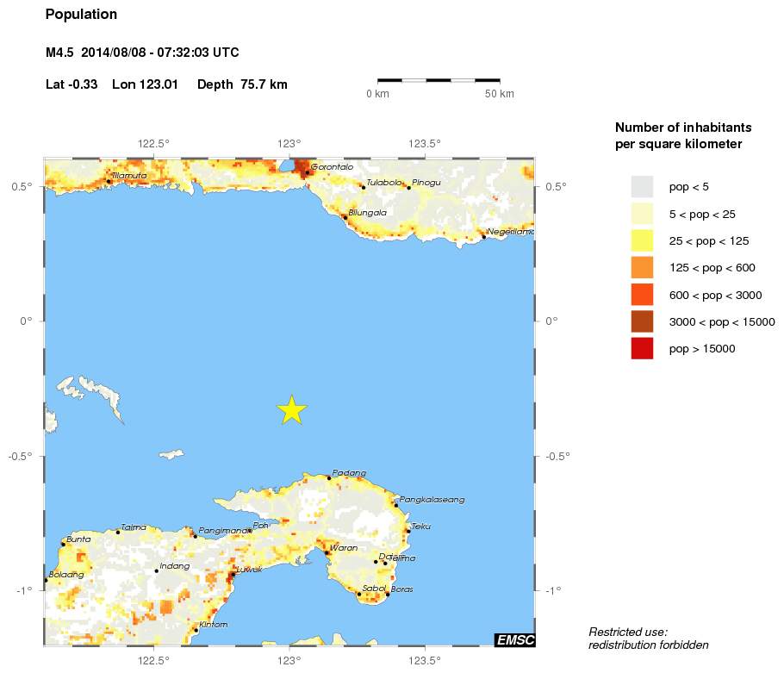Click the Negerilama town marker
This screenshot has height=673, width=784.
point(484,237)
